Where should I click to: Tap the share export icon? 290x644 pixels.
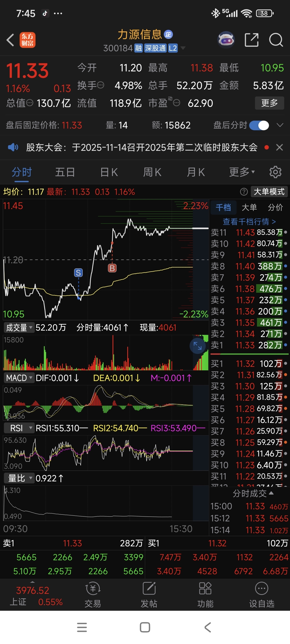click(x=252, y=40)
